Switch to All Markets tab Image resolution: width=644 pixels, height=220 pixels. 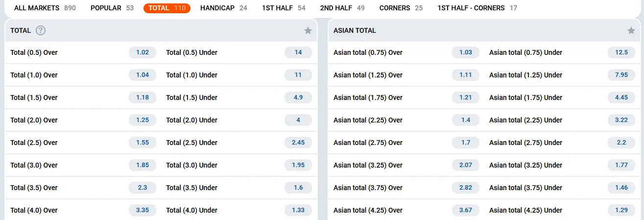point(45,8)
